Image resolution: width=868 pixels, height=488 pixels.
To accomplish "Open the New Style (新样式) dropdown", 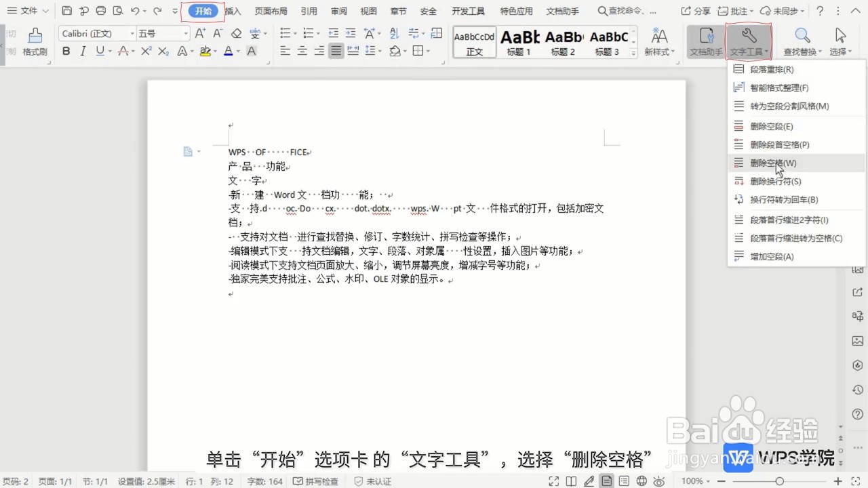I will (x=659, y=42).
